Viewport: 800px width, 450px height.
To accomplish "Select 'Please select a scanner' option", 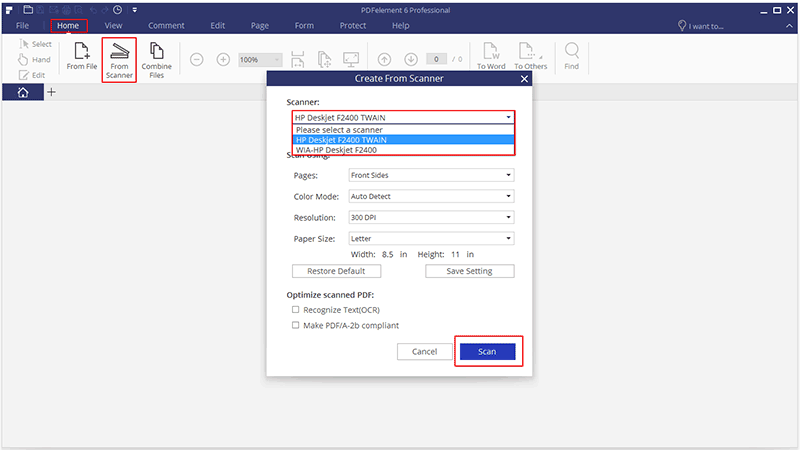I will point(403,130).
